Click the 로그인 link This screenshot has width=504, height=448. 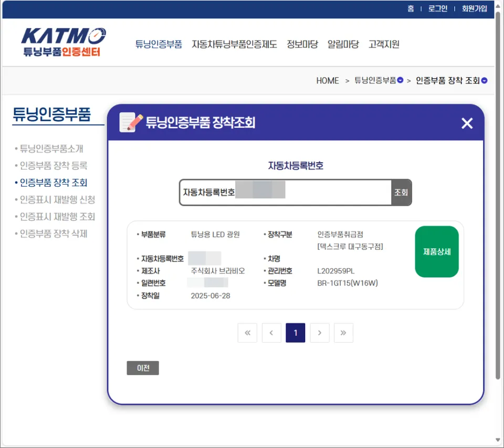437,8
